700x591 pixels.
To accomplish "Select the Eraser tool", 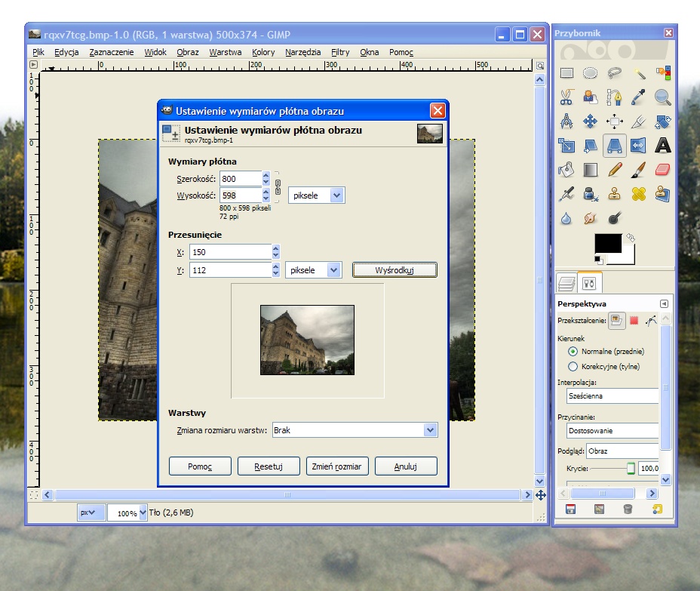I will coord(662,170).
